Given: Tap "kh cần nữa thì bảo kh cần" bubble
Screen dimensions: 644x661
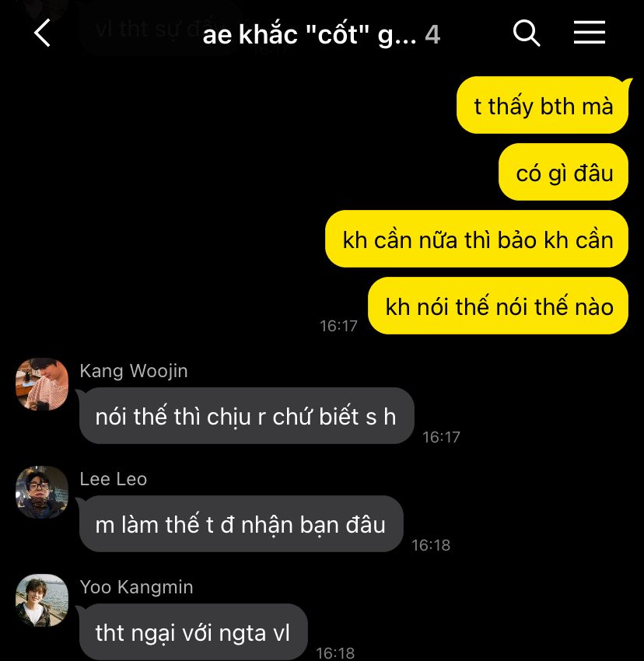Looking at the screenshot, I should (x=477, y=239).
